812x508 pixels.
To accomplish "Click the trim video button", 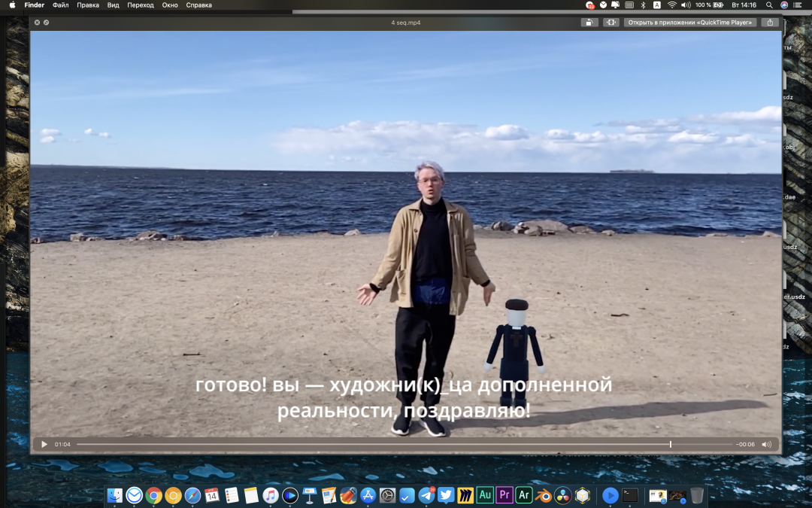I will 611,23.
